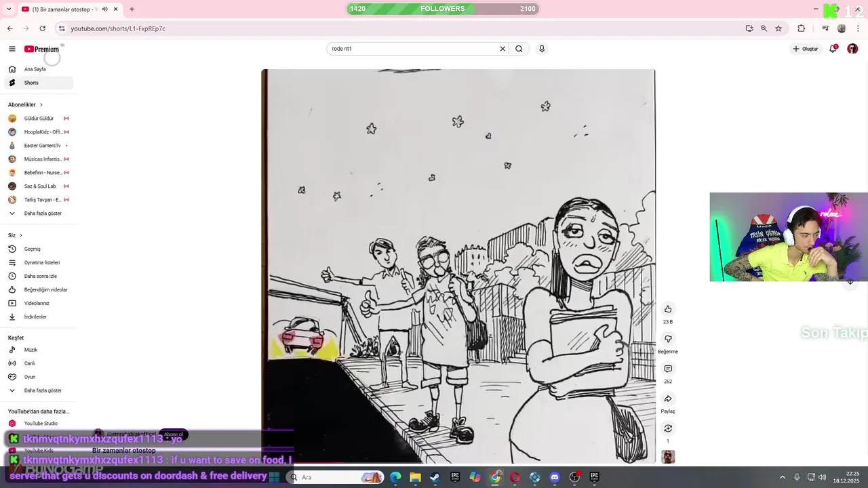Open Bebefinn subscription
The width and height of the screenshot is (868, 488).
(x=39, y=173)
